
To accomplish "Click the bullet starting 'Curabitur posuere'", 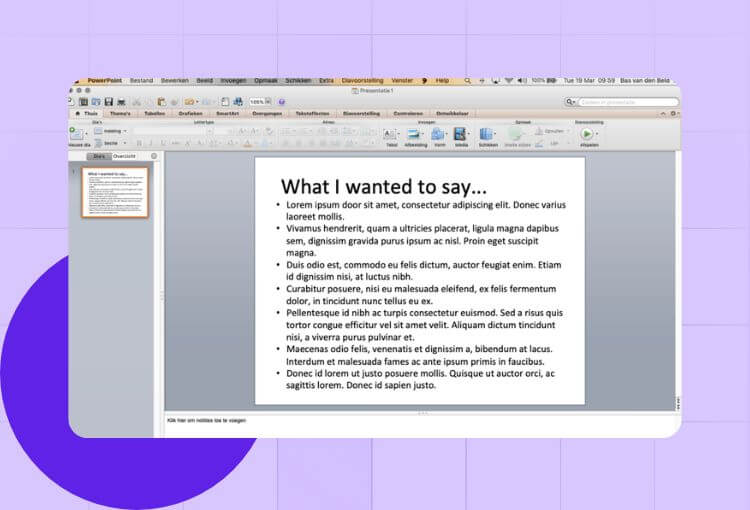I will (x=421, y=295).
